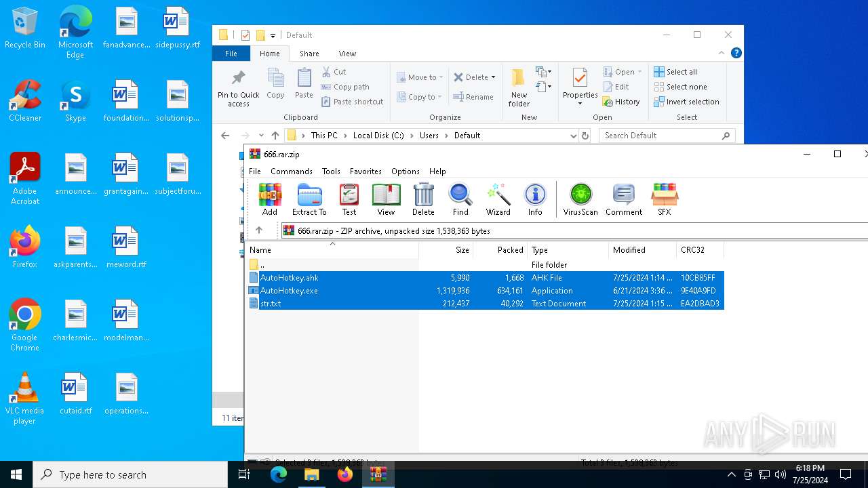Click the Paste icon in Explorer ribbon
The height and width of the screenshot is (488, 868).
(304, 83)
